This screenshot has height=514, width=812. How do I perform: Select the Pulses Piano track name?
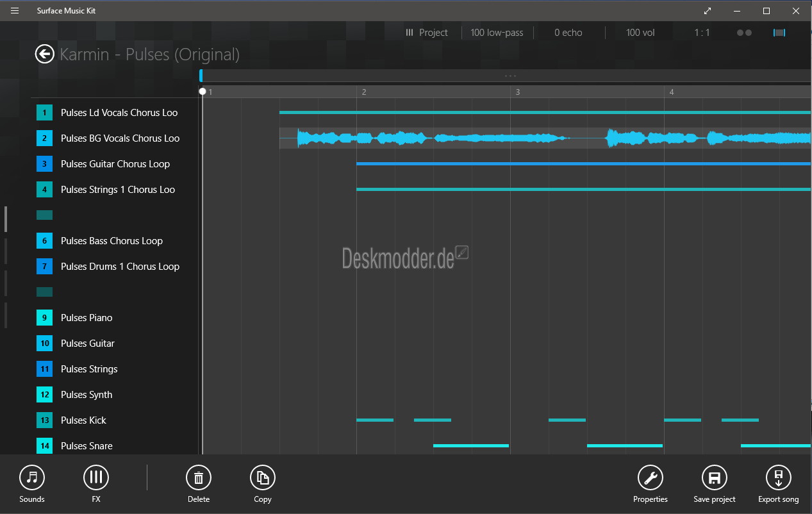pyautogui.click(x=87, y=318)
